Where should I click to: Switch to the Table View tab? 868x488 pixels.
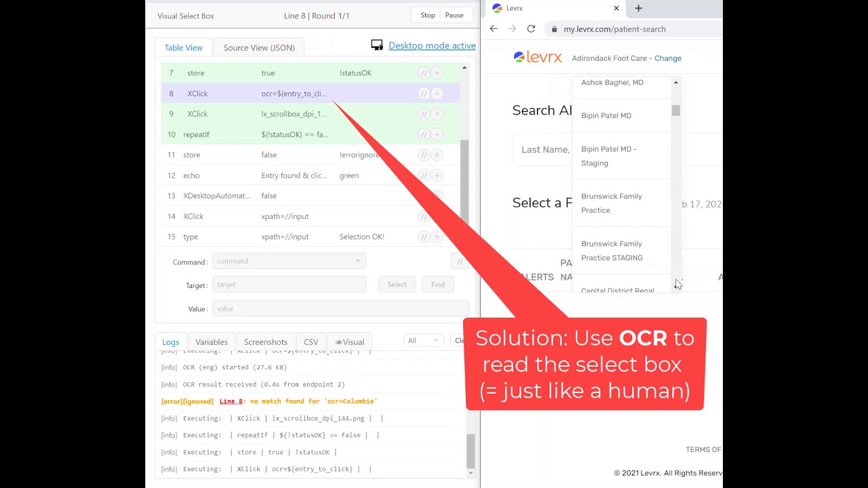tap(184, 47)
